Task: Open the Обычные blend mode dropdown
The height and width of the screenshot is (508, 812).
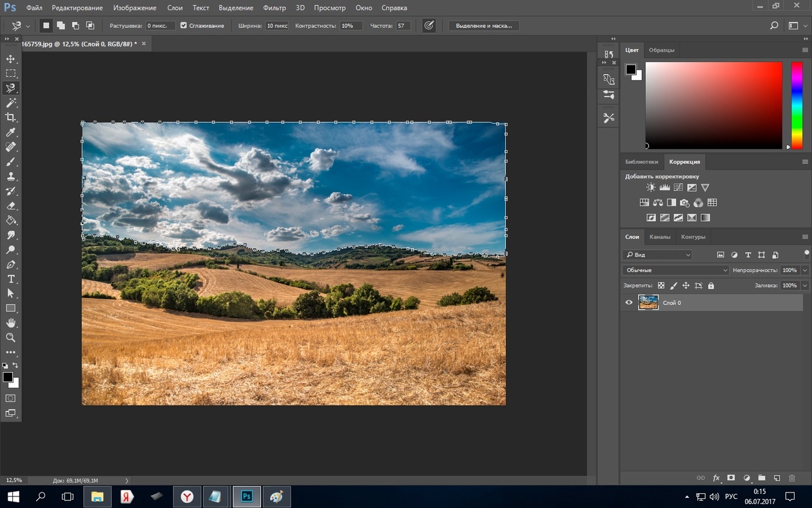Action: [x=675, y=270]
